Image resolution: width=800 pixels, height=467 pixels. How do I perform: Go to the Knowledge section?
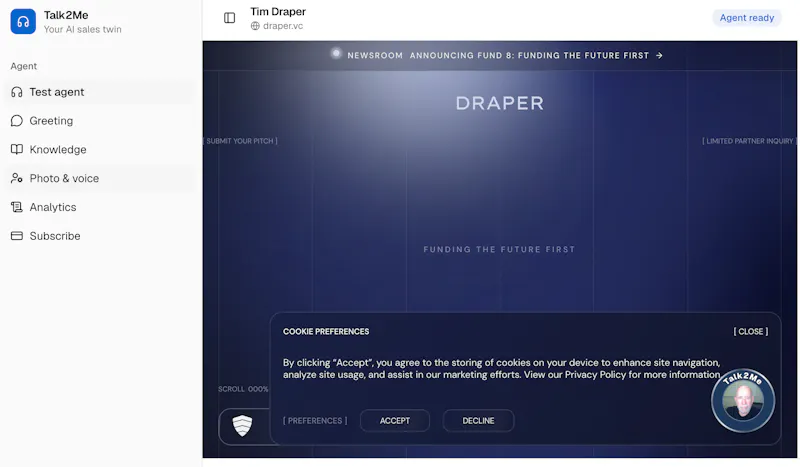[x=100, y=150]
